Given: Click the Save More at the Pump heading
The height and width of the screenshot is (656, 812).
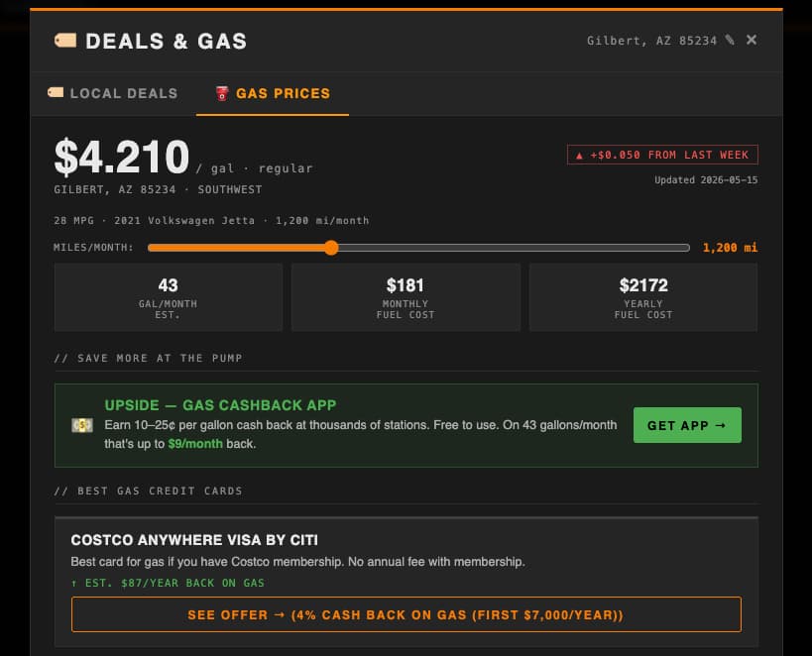Looking at the screenshot, I should tap(148, 358).
